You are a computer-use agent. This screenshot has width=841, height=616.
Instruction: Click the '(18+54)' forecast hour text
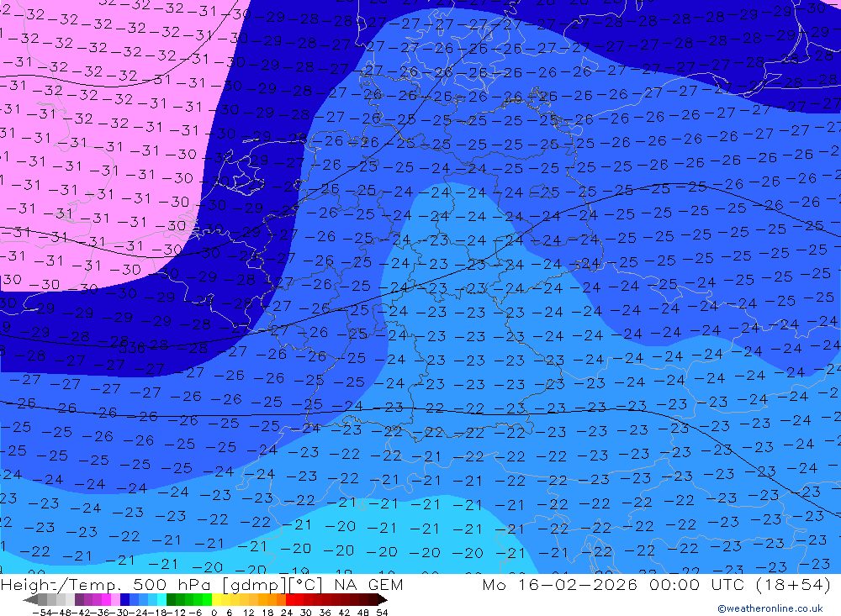pyautogui.click(x=793, y=584)
